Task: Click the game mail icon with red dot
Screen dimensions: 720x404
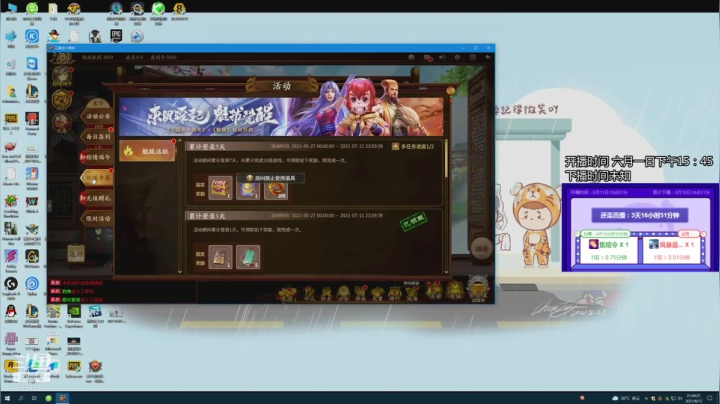Action: 427,57
